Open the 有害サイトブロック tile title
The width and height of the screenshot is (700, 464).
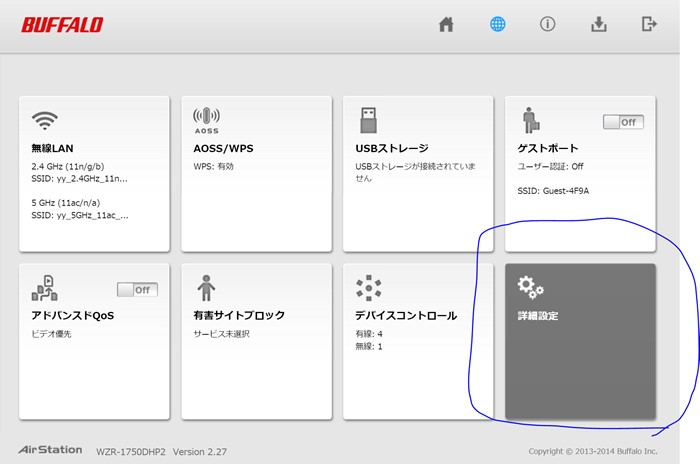(x=239, y=315)
